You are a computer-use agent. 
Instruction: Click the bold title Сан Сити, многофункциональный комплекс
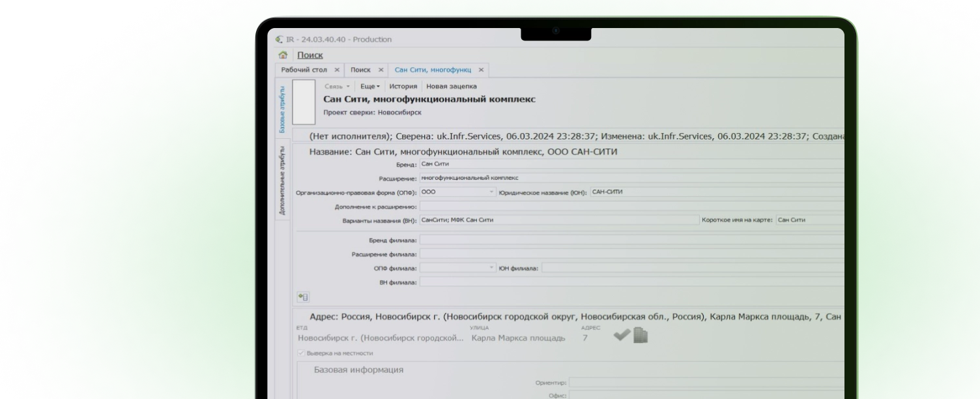429,99
